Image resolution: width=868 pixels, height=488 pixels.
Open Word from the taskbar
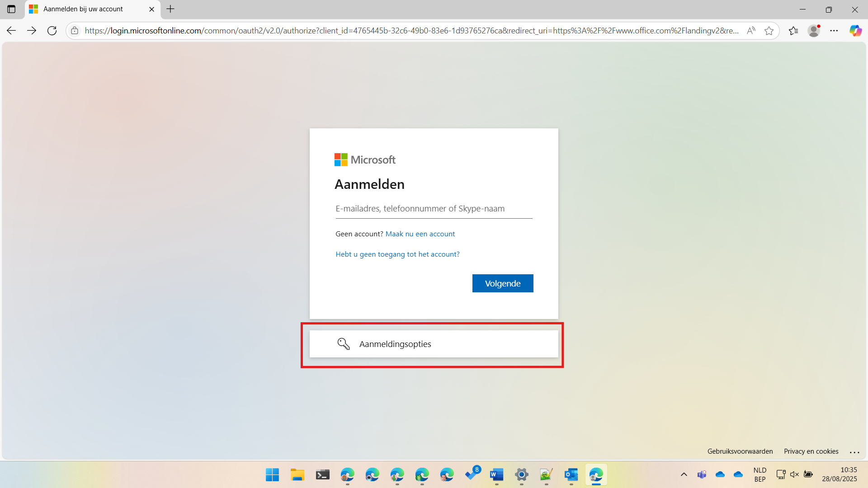(x=496, y=475)
